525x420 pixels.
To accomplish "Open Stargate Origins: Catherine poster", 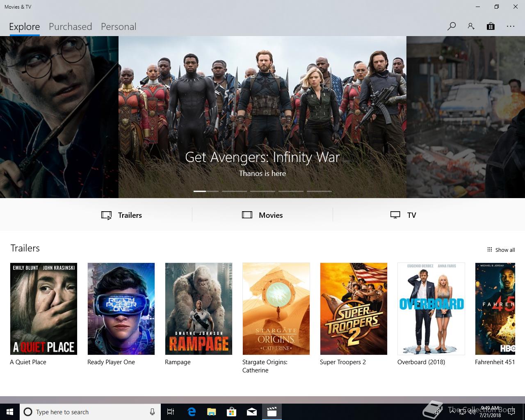I will click(276, 309).
